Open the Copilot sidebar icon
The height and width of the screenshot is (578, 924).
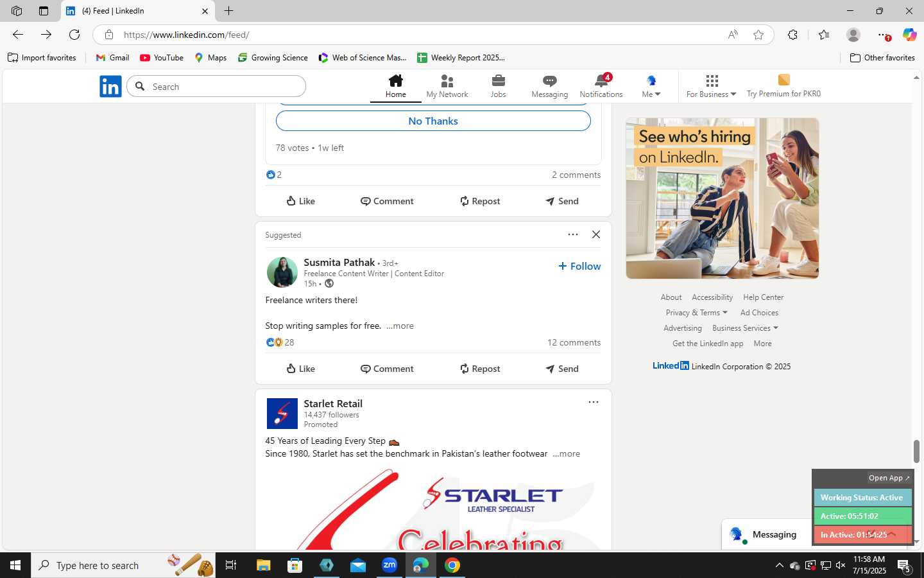(x=909, y=35)
